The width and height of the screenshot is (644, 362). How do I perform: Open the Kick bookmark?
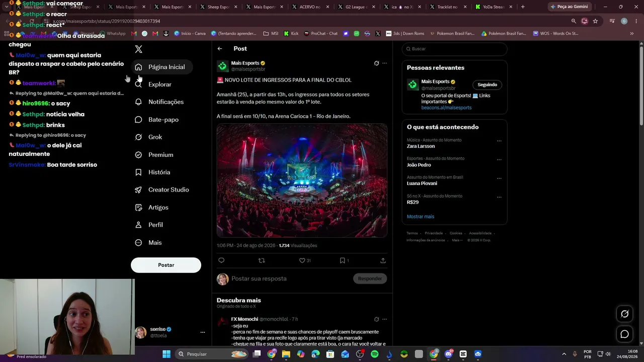click(291, 34)
